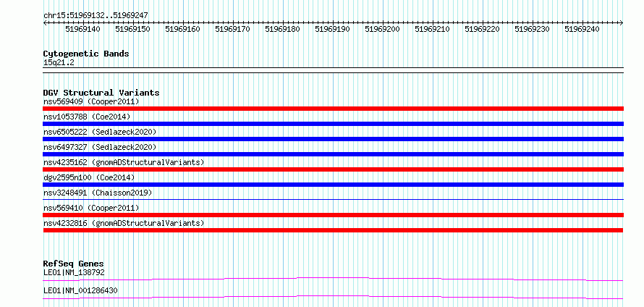The height and width of the screenshot is (307, 644).
Task: Open variant nsv6497327 (Sedlazeck2020) label
Action: pos(100,147)
